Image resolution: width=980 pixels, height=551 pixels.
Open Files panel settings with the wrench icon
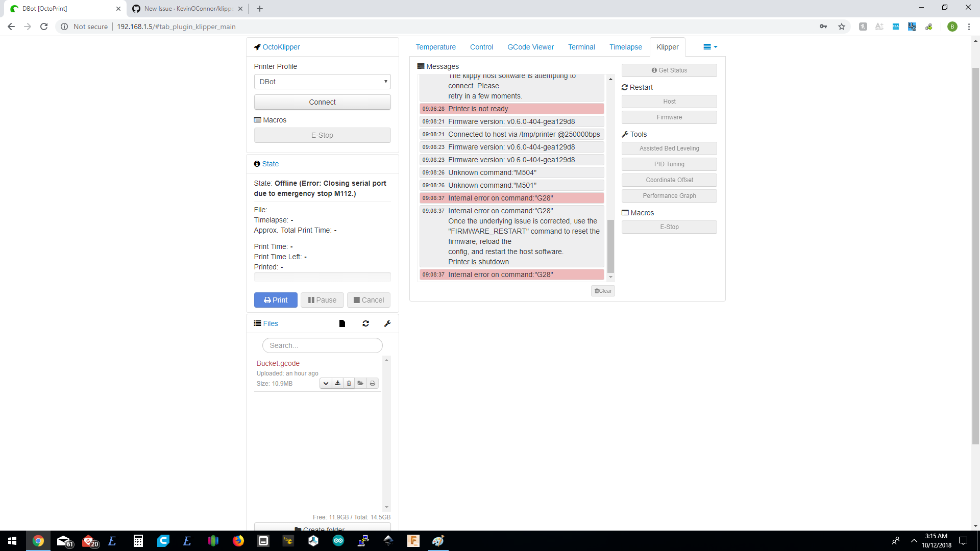[388, 323]
